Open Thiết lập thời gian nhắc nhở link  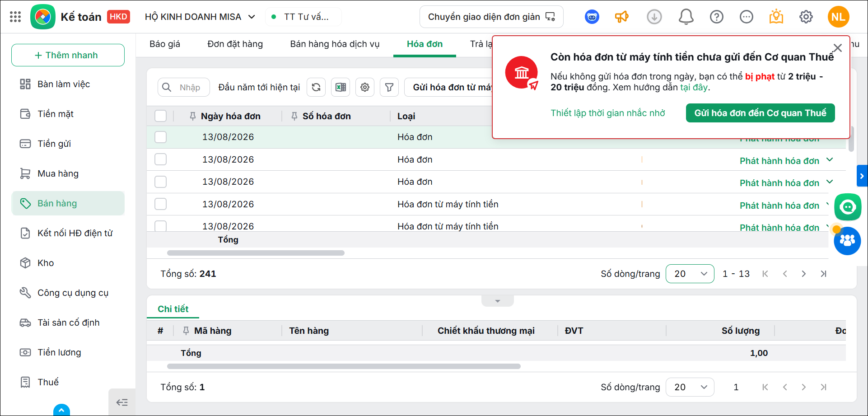point(607,113)
